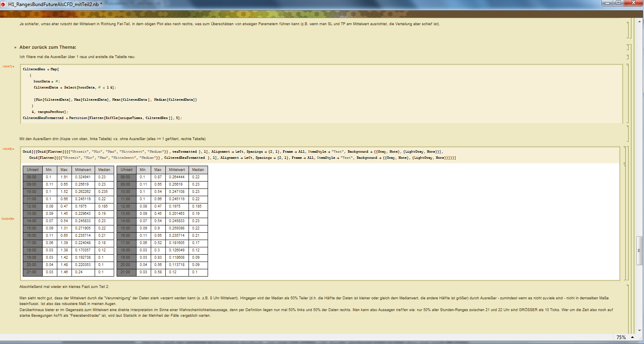Select the cell bracket of 'Ich filtere mal' text
This screenshot has height=344, width=644.
tap(628, 57)
